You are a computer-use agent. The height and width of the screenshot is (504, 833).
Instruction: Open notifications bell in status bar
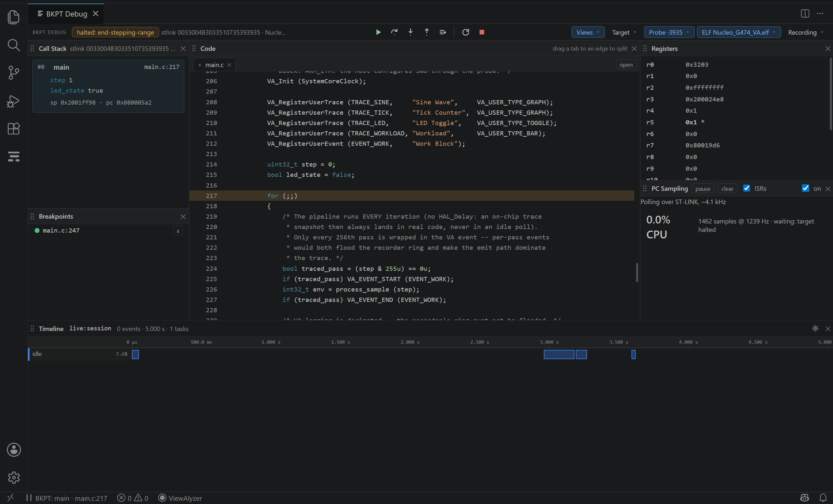coord(823,498)
